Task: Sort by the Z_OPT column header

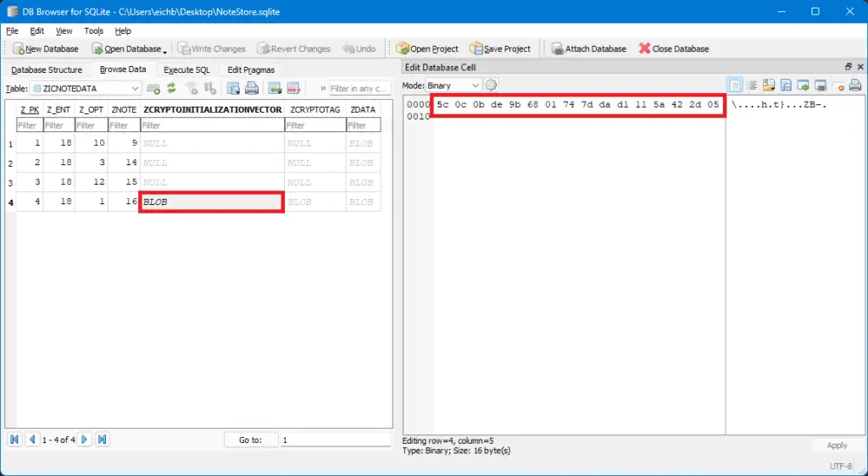Action: 92,109
